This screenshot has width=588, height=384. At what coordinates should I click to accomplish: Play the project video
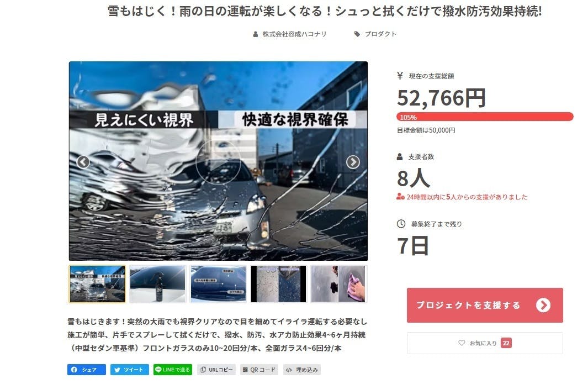(x=218, y=162)
